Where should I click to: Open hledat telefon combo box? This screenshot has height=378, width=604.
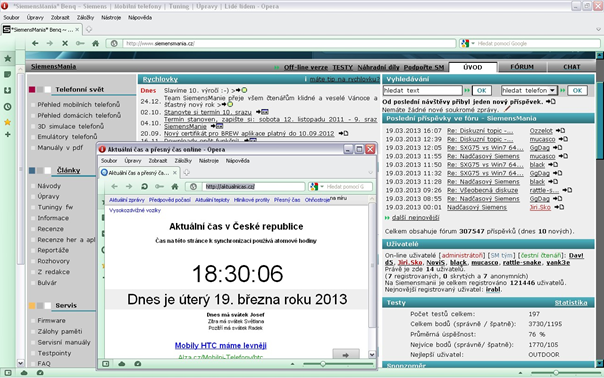tap(529, 91)
